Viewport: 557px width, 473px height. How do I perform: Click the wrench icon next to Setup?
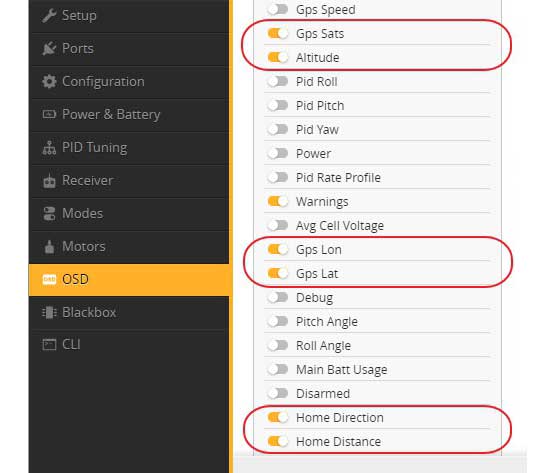click(x=49, y=16)
